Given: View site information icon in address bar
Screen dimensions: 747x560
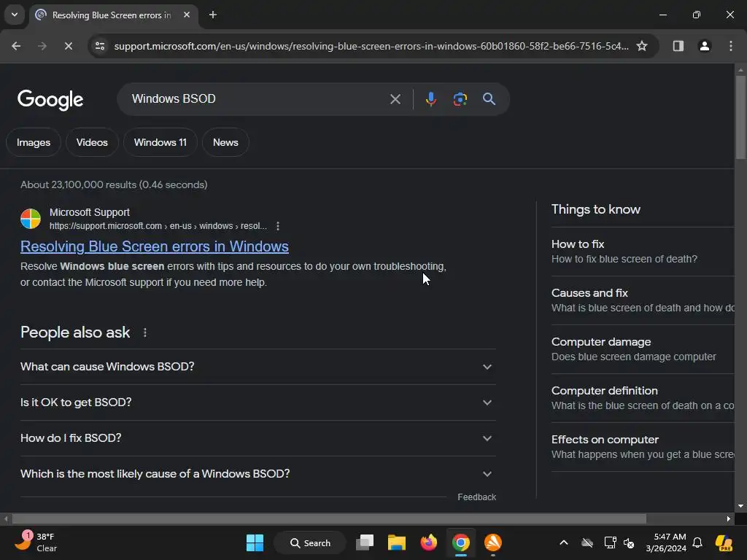Looking at the screenshot, I should pyautogui.click(x=100, y=46).
